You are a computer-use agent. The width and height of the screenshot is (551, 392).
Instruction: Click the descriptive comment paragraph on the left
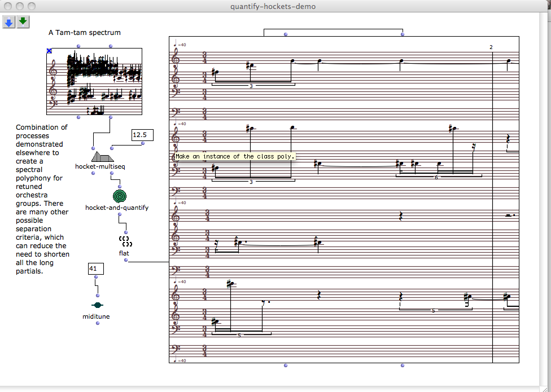42,199
